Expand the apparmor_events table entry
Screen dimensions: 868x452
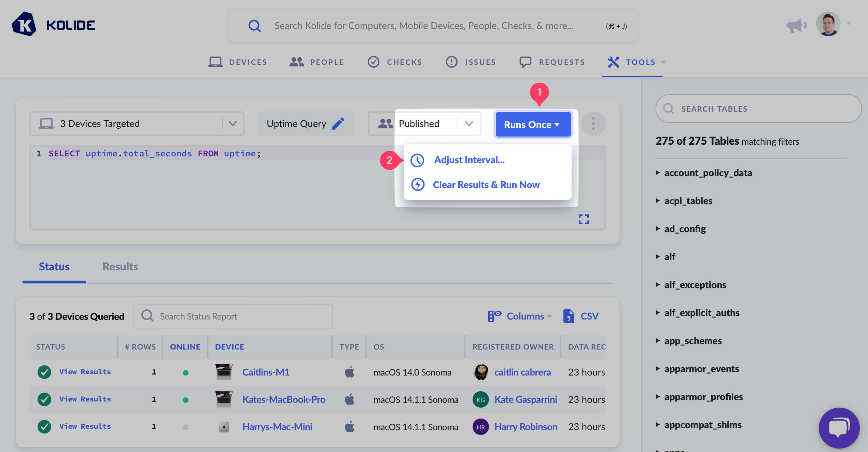click(701, 369)
